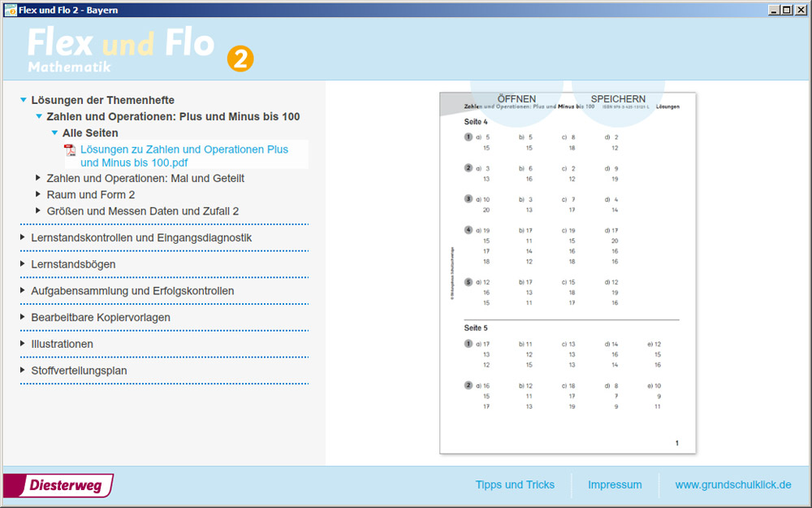Open Bearbeitbare Kopiervorlagen section

click(x=101, y=317)
